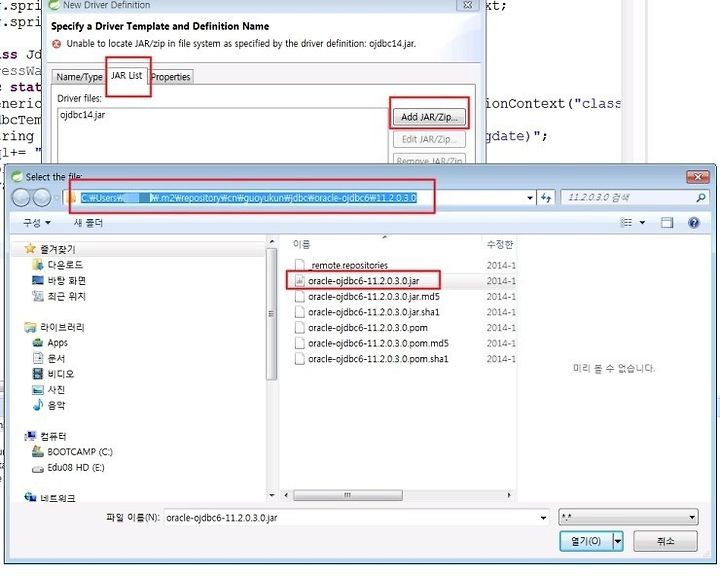Select _remote.repositories file
Viewport: 720px width, 576px height.
click(342, 265)
